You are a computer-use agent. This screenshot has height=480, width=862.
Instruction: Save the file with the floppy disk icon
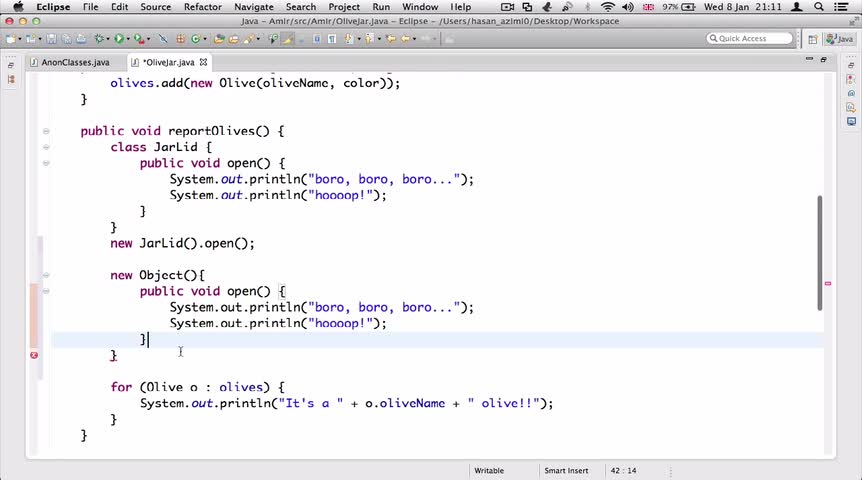(51, 39)
